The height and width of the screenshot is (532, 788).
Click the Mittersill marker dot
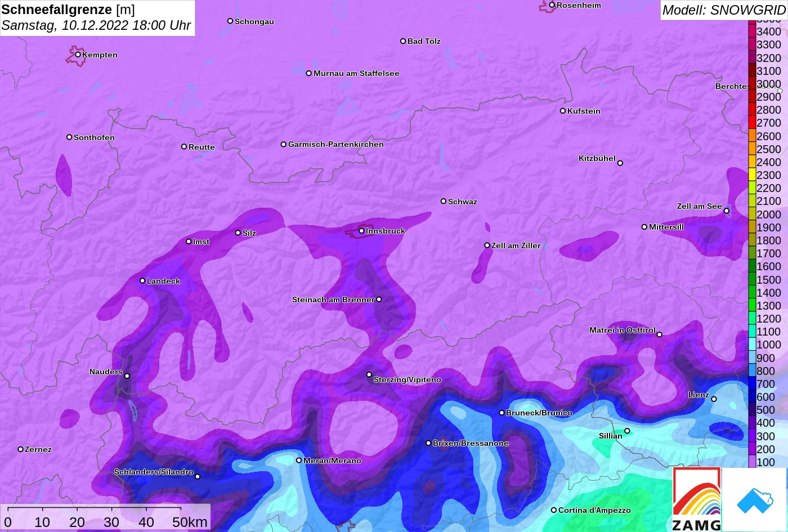[644, 227]
